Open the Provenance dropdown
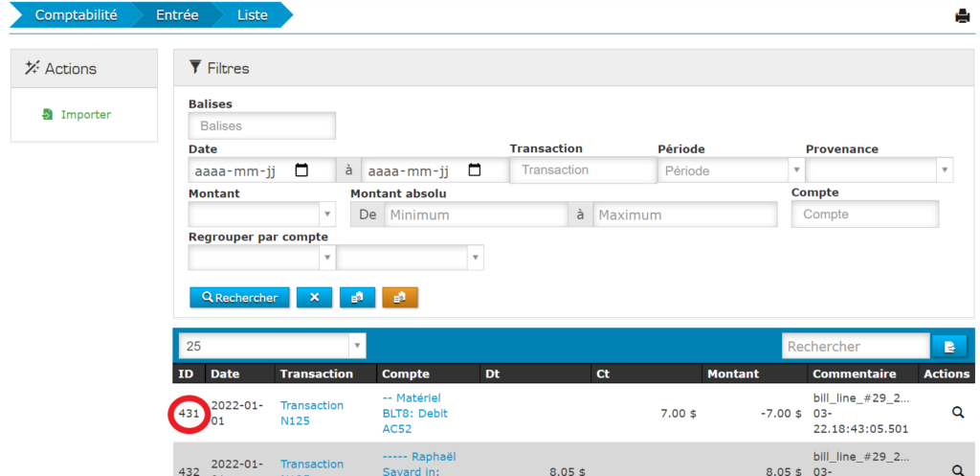980x476 pixels. coord(945,170)
